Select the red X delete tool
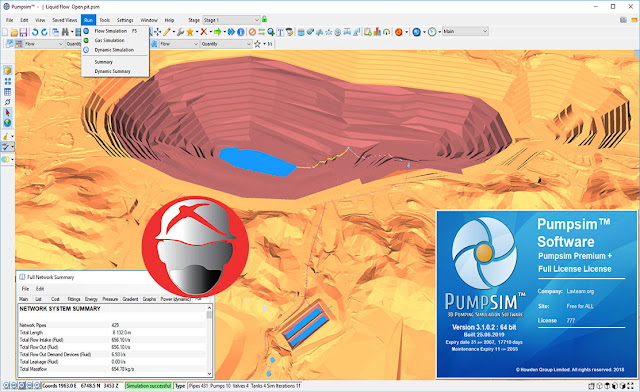The width and height of the screenshot is (640, 392). [x=203, y=32]
